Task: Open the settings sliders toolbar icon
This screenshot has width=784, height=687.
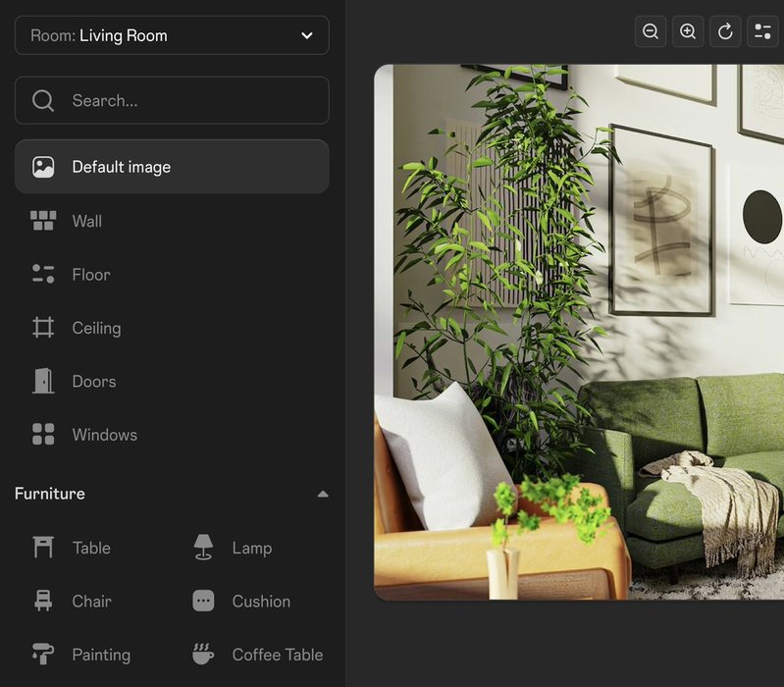Action: [763, 31]
